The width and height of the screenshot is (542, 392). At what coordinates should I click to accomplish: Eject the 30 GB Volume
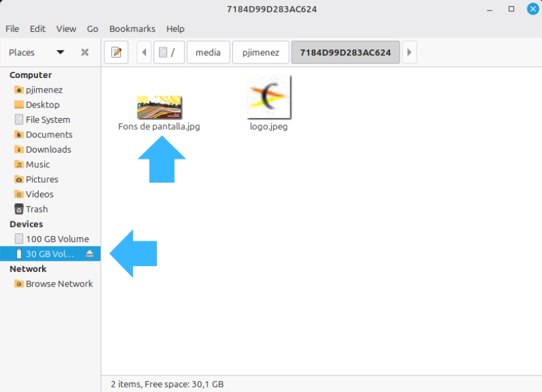(x=89, y=254)
